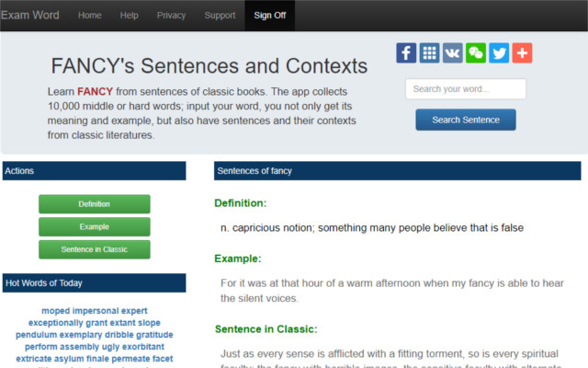Open the Support page
This screenshot has height=368, width=588.
[x=220, y=15]
